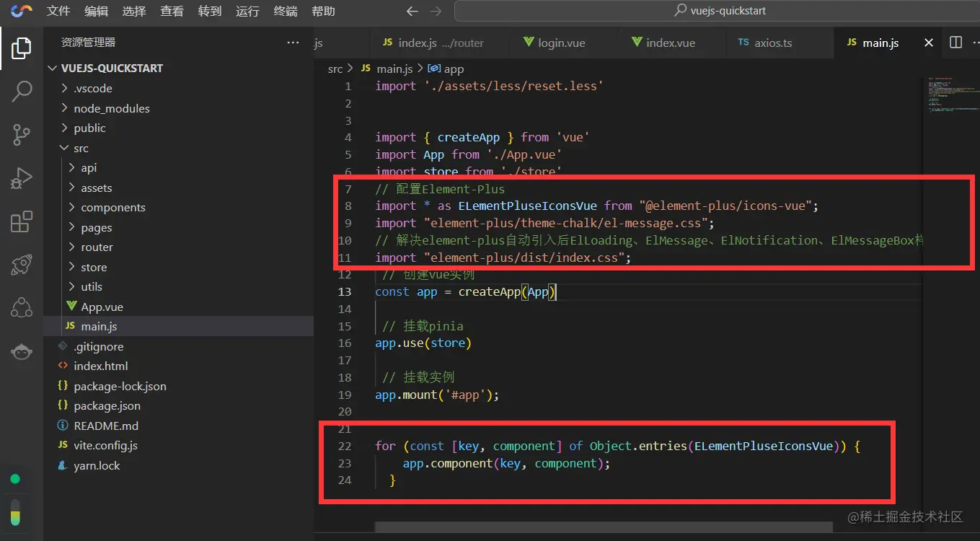Click line number 13 in gutter
The width and height of the screenshot is (980, 541).
coord(345,291)
